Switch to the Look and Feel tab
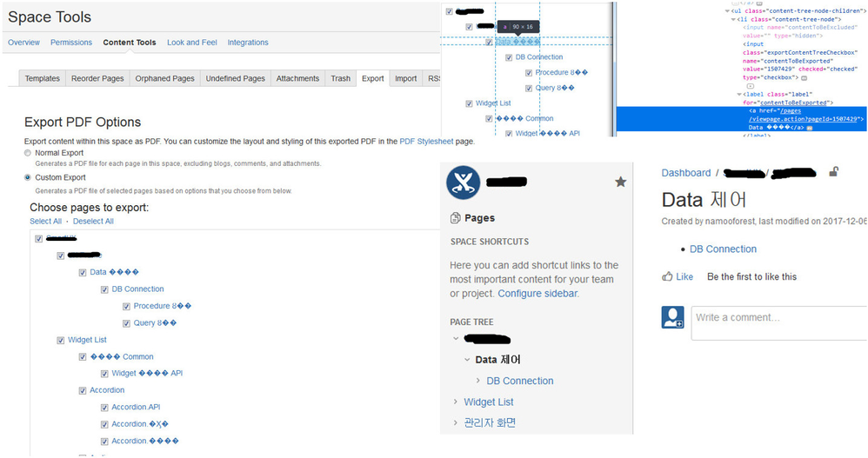The width and height of the screenshot is (868, 458). click(192, 43)
